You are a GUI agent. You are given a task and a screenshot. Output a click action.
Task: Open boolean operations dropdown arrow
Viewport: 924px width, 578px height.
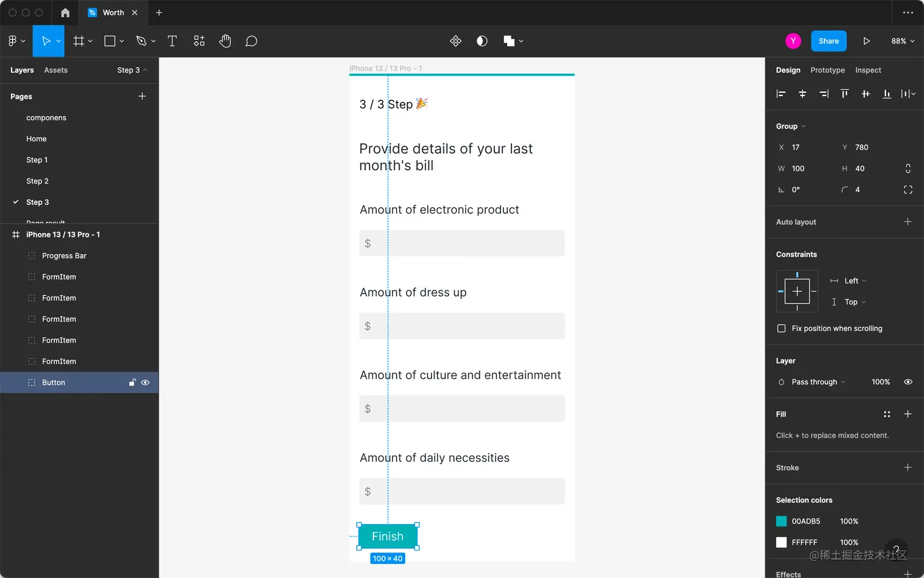tap(521, 41)
